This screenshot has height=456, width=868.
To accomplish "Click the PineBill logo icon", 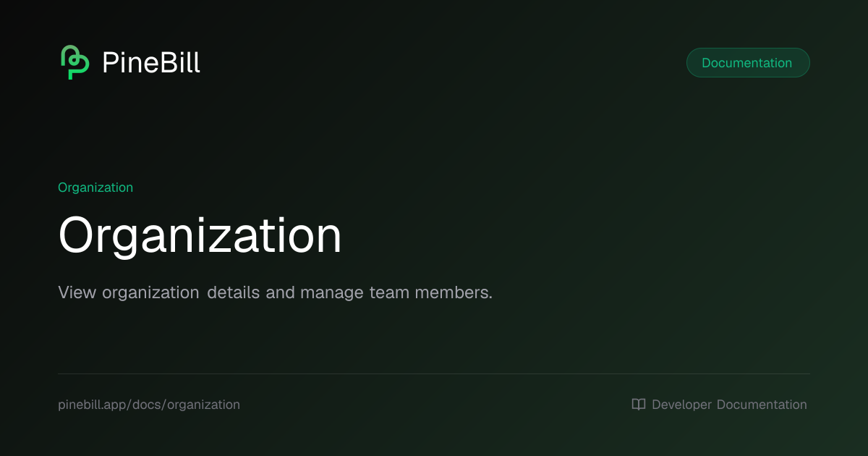I will tap(75, 62).
